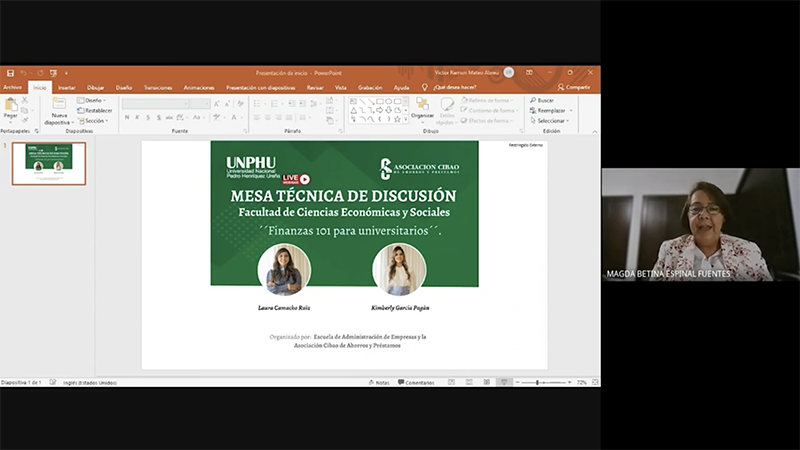Select the triangle shape in shapes gallery

click(x=353, y=110)
